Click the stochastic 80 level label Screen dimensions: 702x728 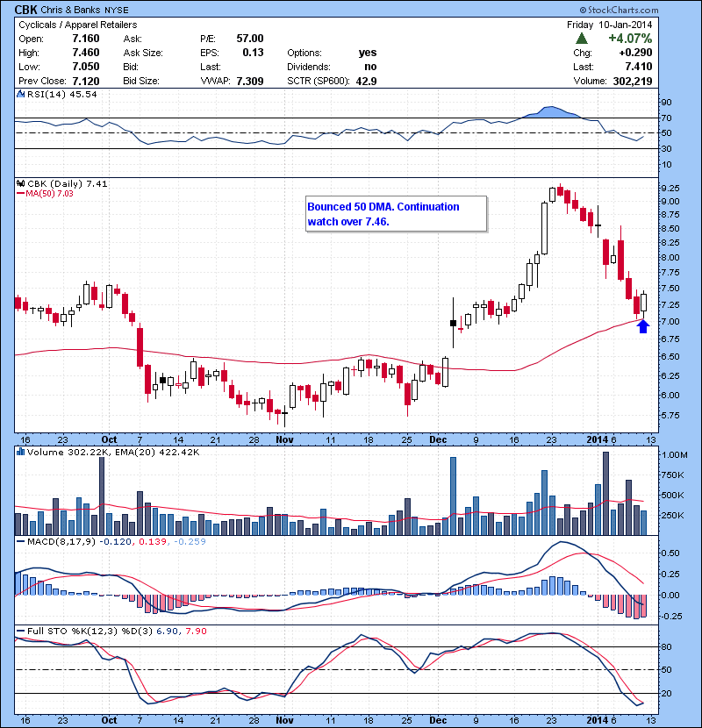pyautogui.click(x=666, y=647)
